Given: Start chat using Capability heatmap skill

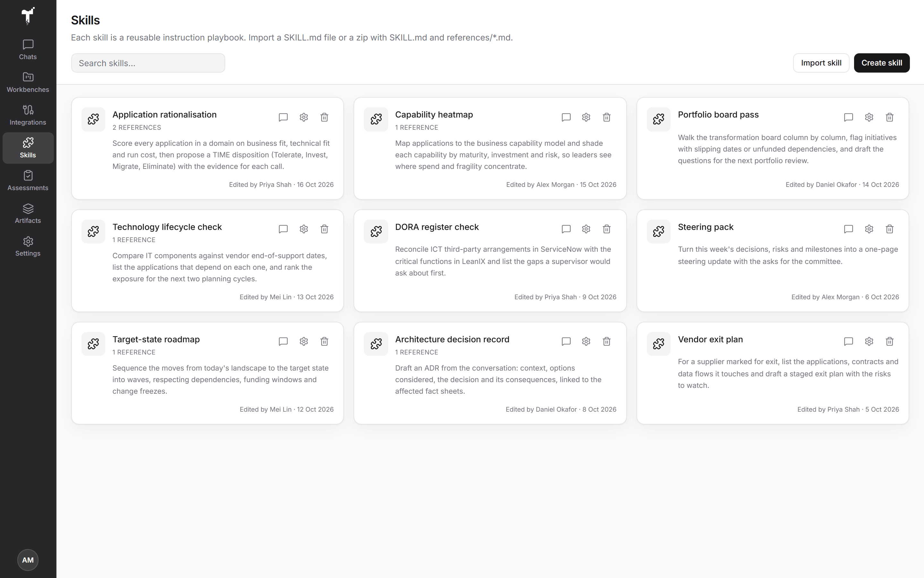Looking at the screenshot, I should pyautogui.click(x=566, y=117).
